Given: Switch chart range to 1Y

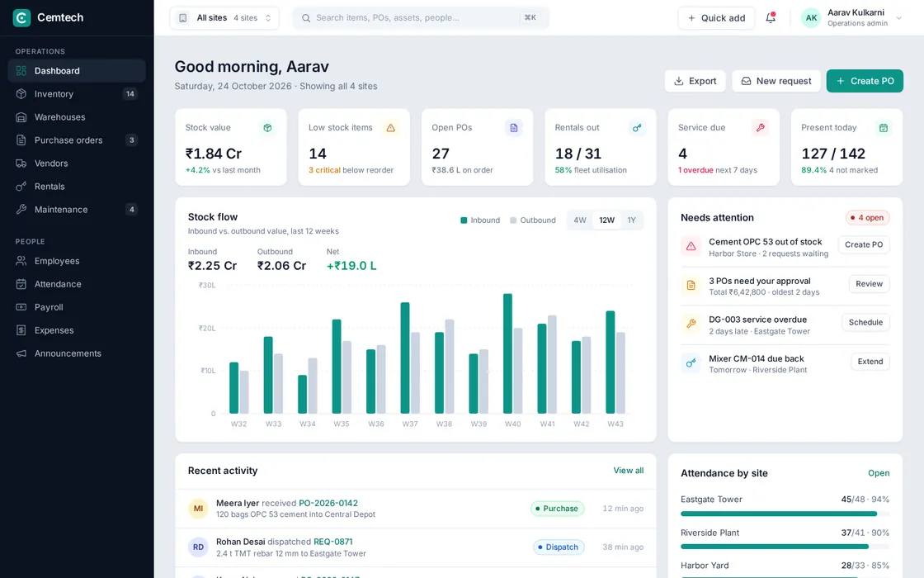Looking at the screenshot, I should tap(631, 220).
